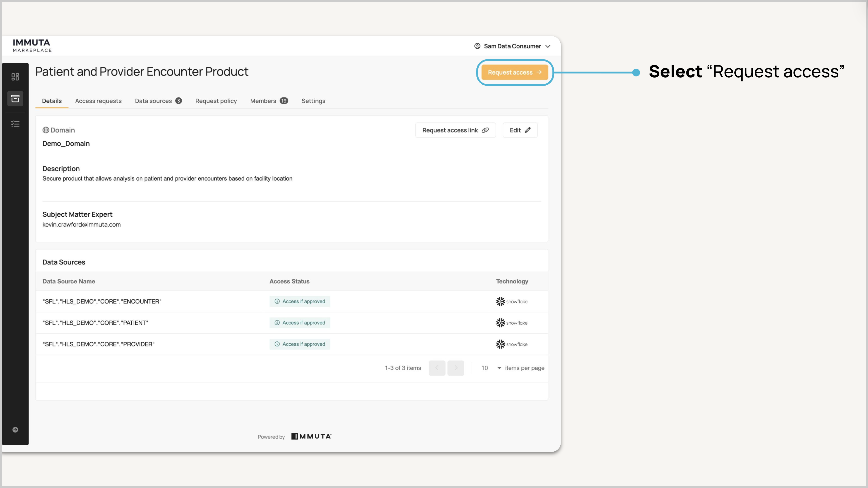
Task: Go to next page of data sources
Action: (456, 368)
